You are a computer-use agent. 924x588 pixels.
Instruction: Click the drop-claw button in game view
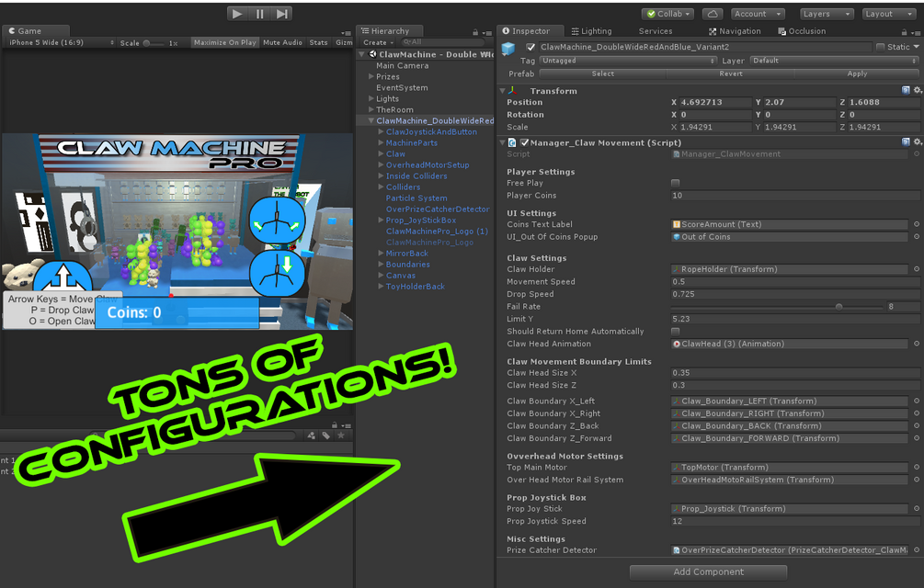277,274
